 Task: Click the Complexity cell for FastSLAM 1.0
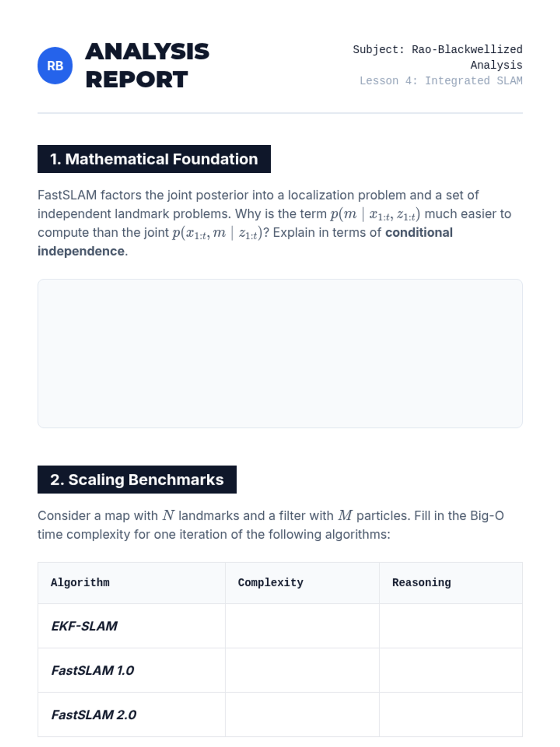[302, 670]
